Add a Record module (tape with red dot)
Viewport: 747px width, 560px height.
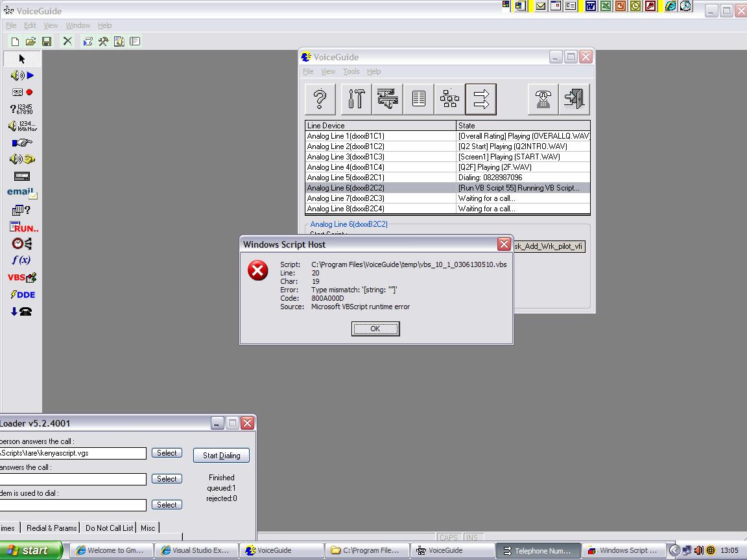pyautogui.click(x=22, y=92)
